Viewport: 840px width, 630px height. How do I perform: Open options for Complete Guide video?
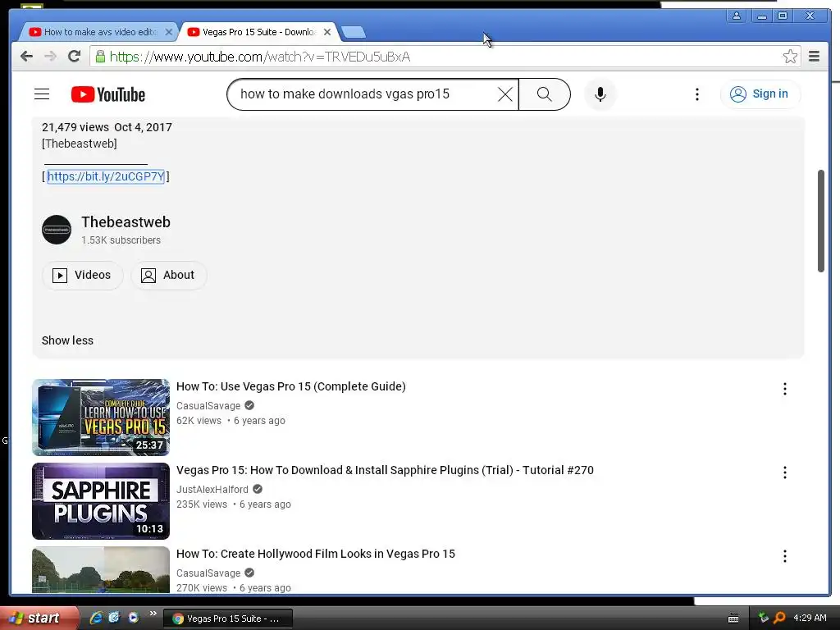point(784,389)
